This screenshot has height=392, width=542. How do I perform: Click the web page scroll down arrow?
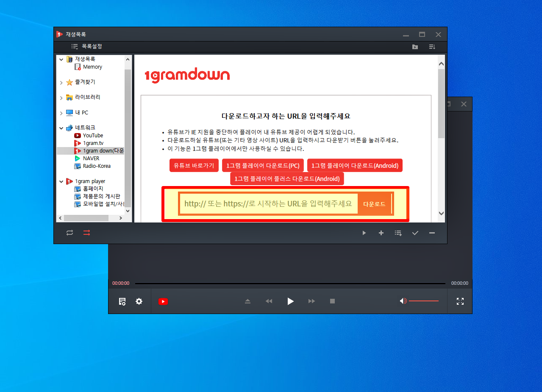pos(441,213)
